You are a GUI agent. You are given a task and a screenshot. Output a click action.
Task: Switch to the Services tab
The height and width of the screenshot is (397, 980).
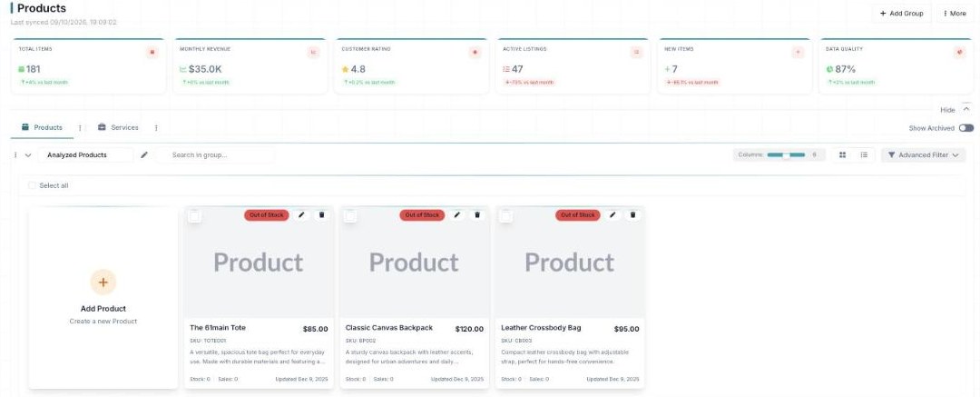(x=118, y=127)
